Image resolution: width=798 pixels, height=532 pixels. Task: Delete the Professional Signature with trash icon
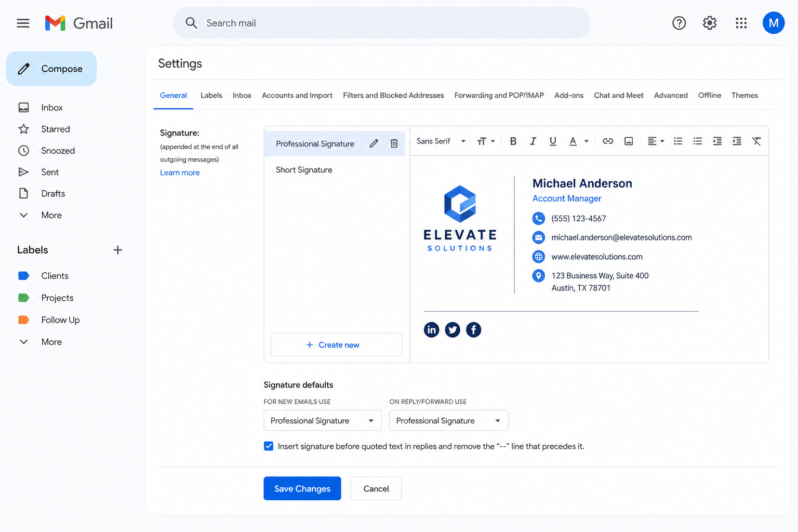point(394,143)
